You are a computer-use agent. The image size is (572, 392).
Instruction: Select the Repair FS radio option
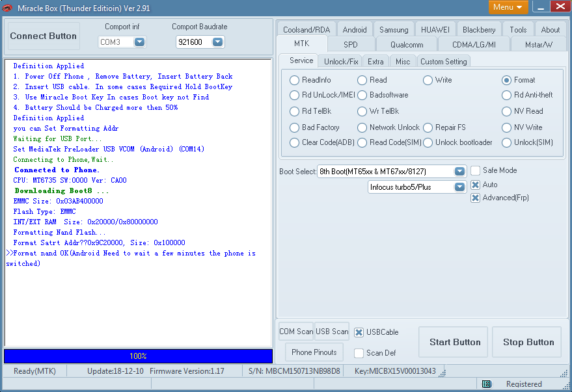pyautogui.click(x=428, y=127)
